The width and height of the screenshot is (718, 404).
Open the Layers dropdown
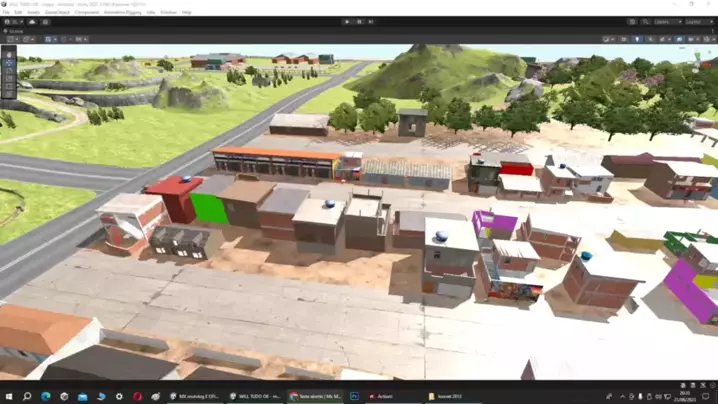coord(665,21)
